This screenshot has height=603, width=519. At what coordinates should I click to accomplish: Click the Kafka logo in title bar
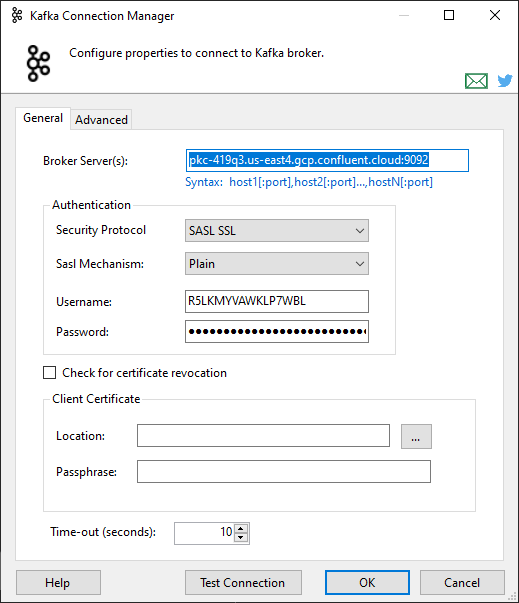pos(17,15)
